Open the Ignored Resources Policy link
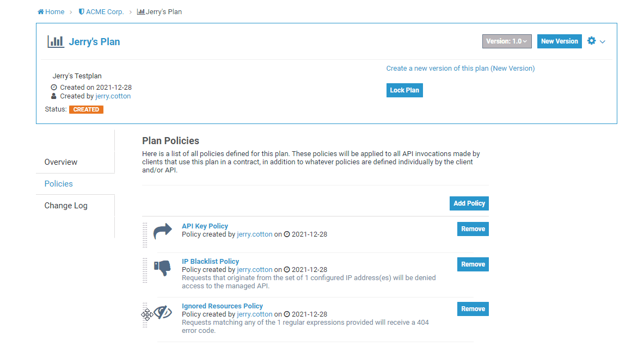Screen dimensions: 644x359 coord(222,306)
